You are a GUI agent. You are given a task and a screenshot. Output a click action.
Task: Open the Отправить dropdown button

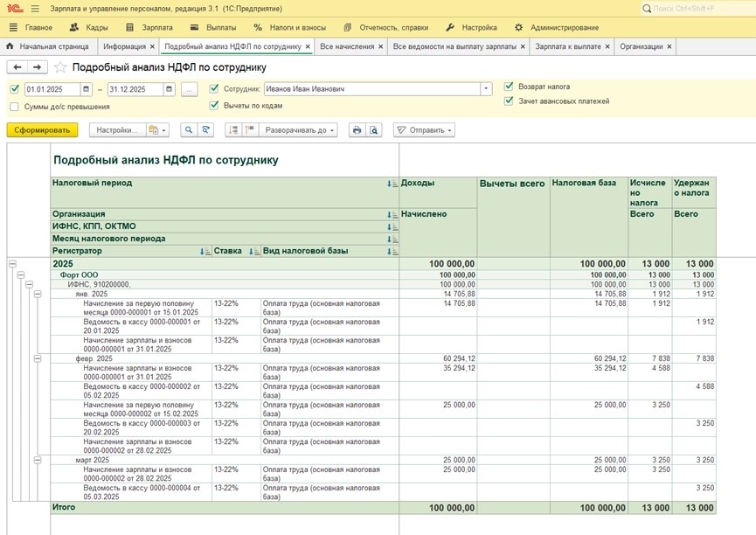click(x=425, y=130)
